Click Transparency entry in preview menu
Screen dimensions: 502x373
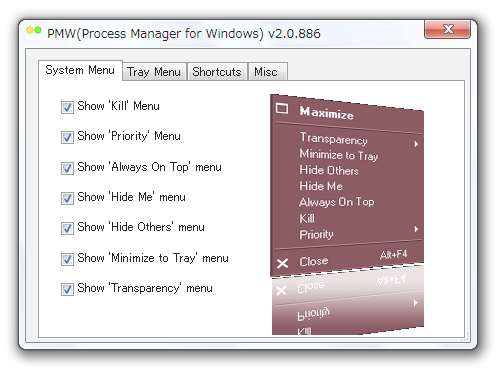point(334,138)
